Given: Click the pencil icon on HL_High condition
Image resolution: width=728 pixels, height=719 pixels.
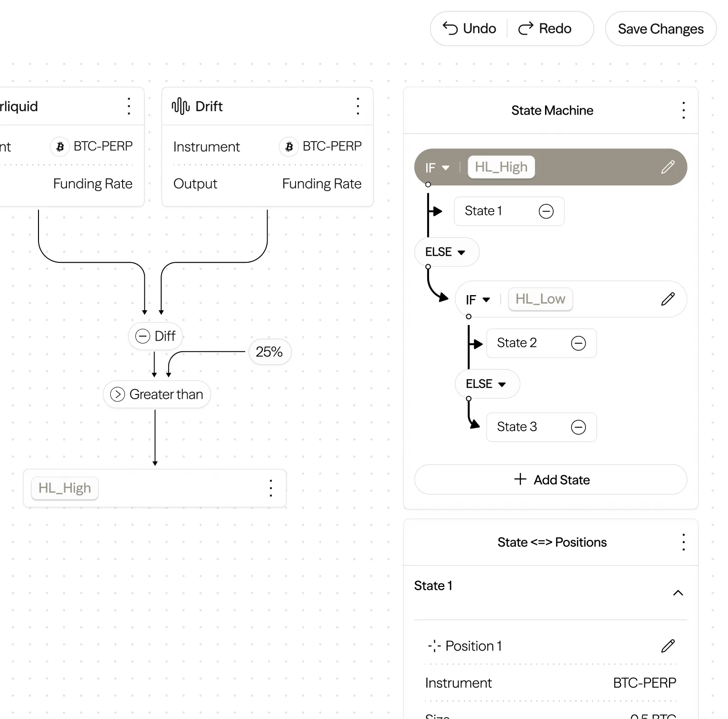Looking at the screenshot, I should click(x=668, y=167).
